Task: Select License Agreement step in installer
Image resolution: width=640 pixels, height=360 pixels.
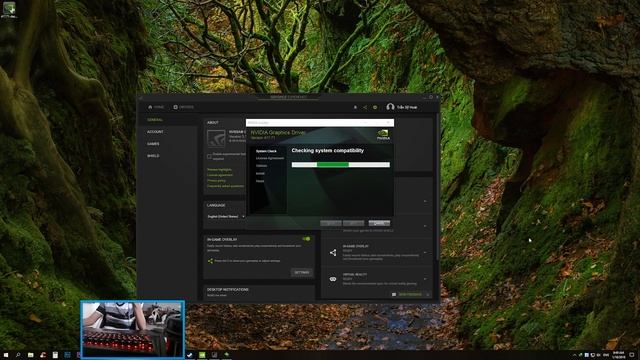Action: [x=270, y=158]
